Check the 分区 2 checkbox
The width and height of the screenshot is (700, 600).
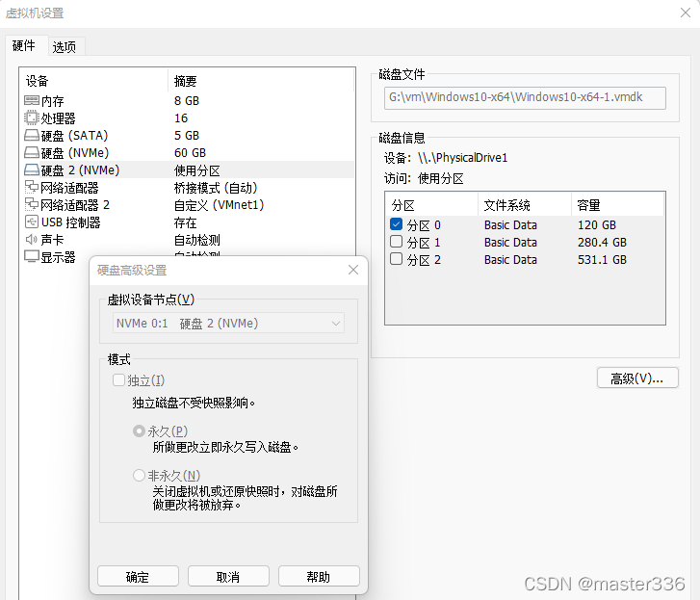click(x=396, y=259)
